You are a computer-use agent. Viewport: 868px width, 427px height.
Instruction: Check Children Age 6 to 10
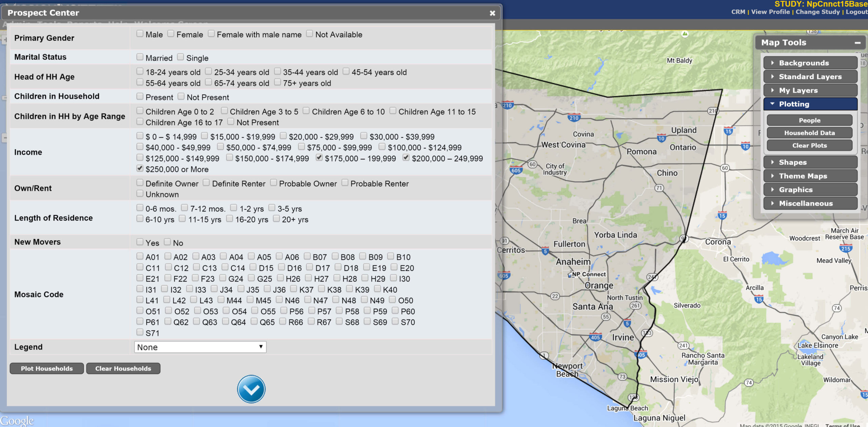tap(306, 110)
